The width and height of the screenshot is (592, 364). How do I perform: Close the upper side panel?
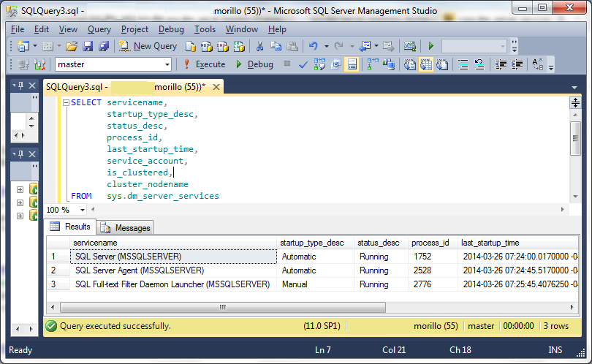32,86
